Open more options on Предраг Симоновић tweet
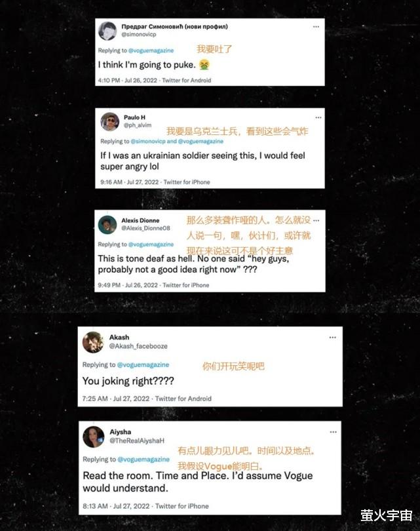Viewport: 420px width, 531px height. [x=316, y=27]
